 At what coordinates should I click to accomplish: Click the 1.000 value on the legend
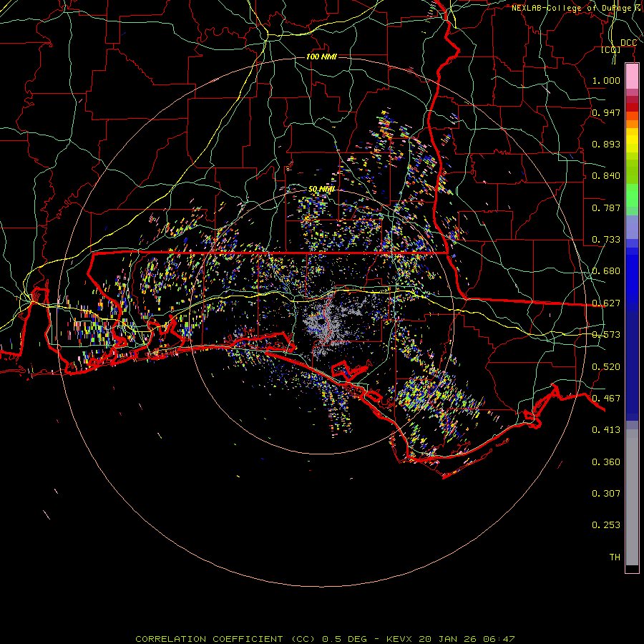click(x=606, y=80)
